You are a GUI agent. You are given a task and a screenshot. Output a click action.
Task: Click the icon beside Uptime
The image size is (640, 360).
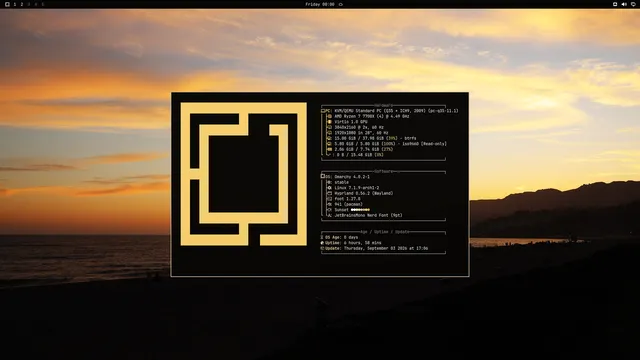(x=322, y=243)
